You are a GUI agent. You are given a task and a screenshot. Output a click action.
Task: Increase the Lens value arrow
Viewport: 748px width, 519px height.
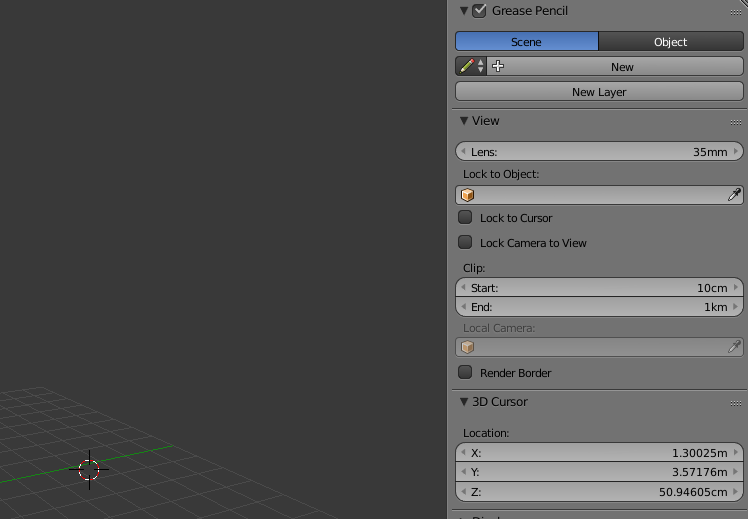pos(736,151)
